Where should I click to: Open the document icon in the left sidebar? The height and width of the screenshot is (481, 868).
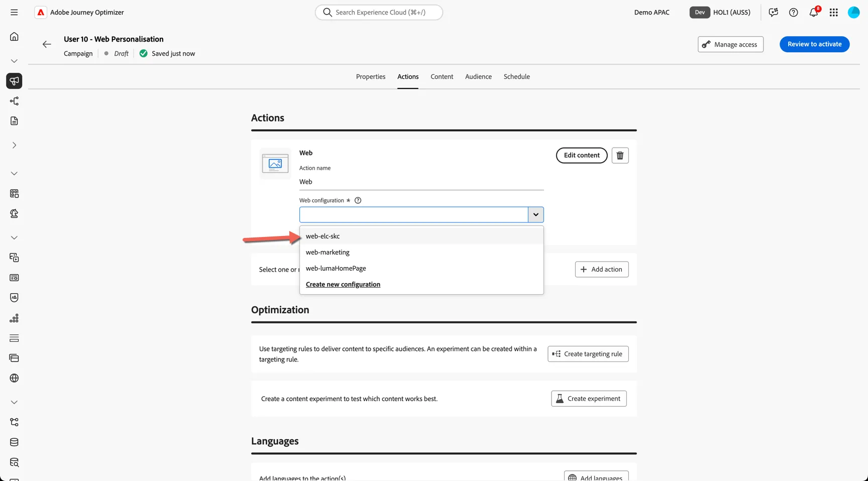14,121
